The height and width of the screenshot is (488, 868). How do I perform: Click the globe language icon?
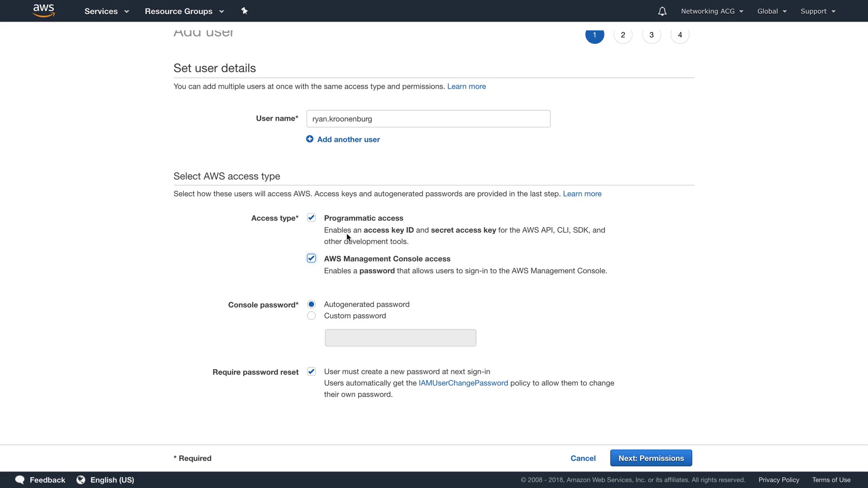(x=81, y=480)
